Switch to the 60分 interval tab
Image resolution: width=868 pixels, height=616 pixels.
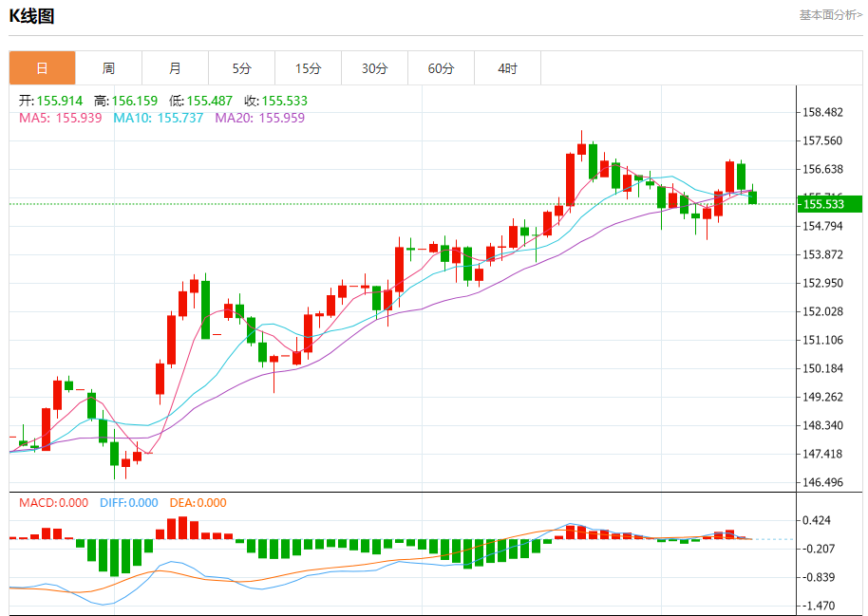coord(441,68)
